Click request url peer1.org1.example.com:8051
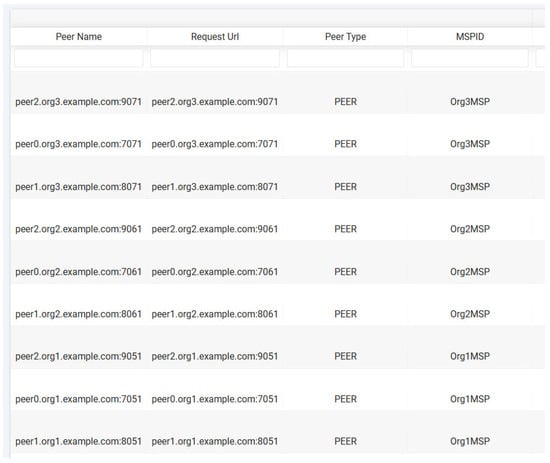This screenshot has width=550, height=463. pos(215,441)
